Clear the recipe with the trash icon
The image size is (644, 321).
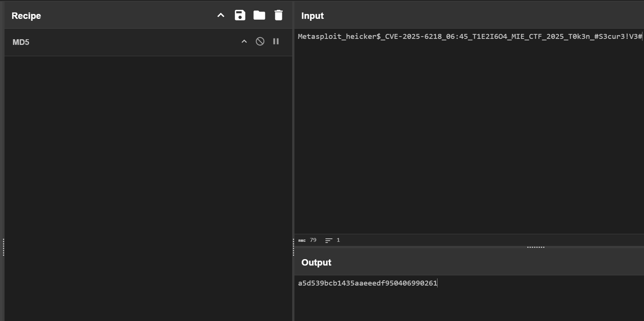point(279,15)
